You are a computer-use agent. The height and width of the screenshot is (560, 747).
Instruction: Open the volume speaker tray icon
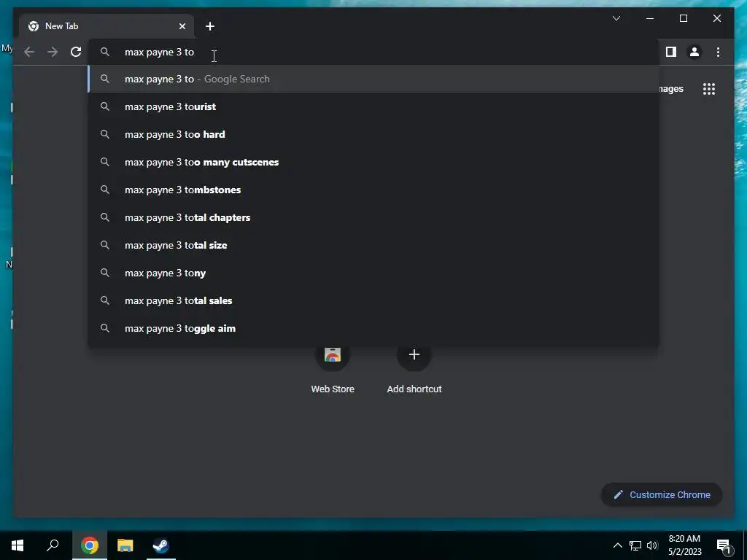click(x=652, y=545)
